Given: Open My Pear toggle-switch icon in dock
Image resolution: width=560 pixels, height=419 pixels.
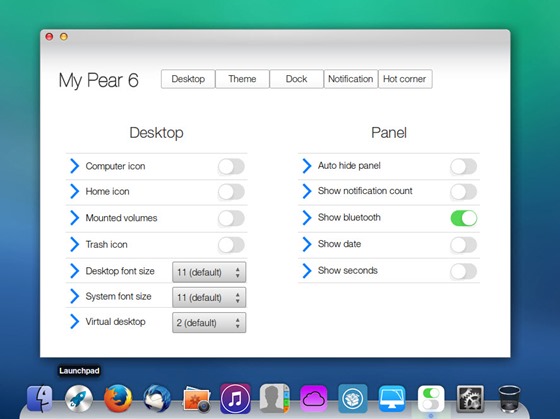Looking at the screenshot, I should 431,399.
